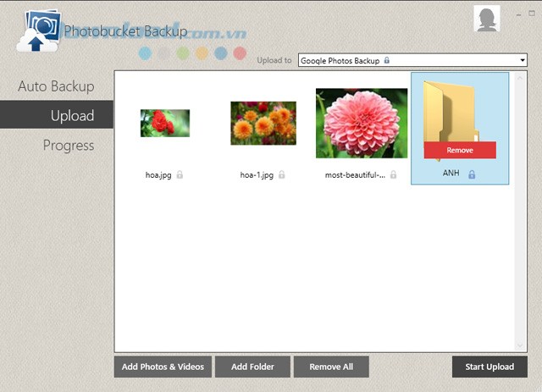Click the blue lock icon beside ANH

point(472,174)
